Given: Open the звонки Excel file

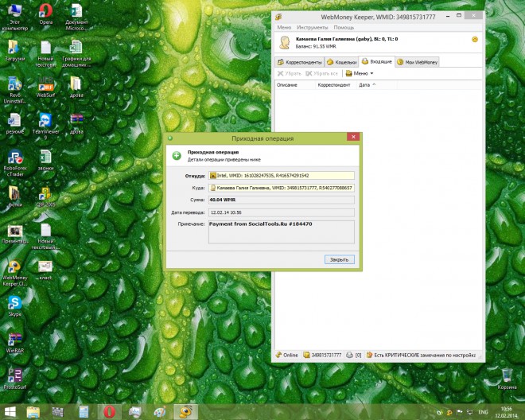Looking at the screenshot, I should [x=46, y=160].
